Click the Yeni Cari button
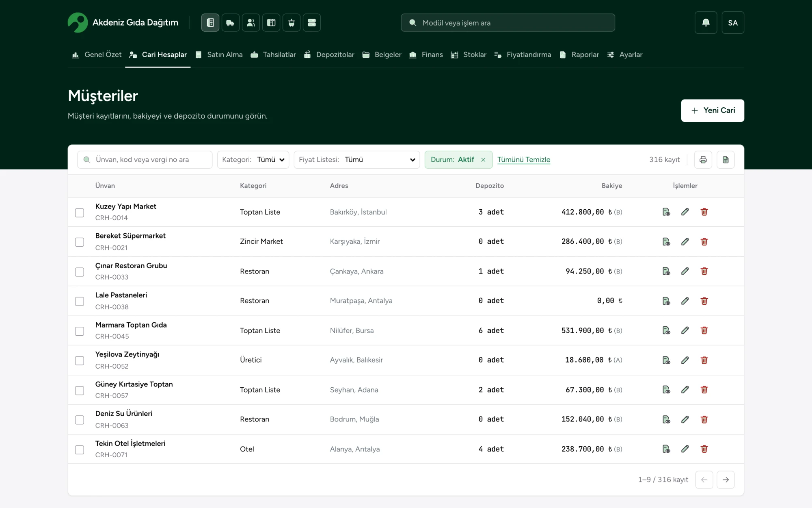Viewport: 812px width, 508px height. (713, 111)
